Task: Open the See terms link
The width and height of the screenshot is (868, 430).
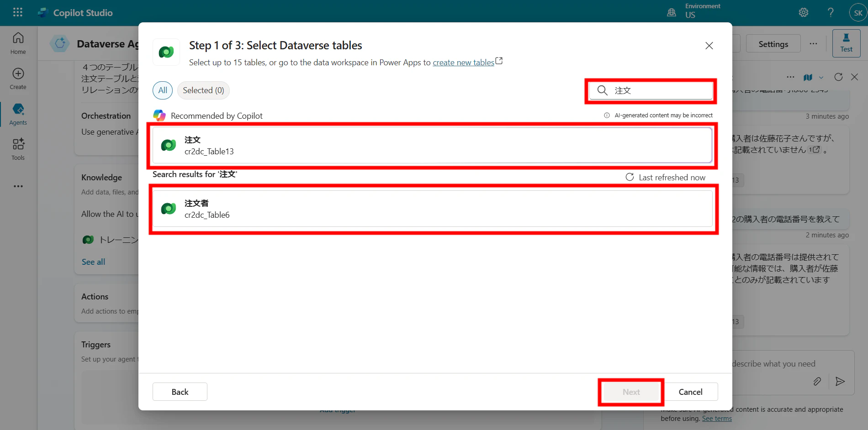Action: pyautogui.click(x=717, y=419)
